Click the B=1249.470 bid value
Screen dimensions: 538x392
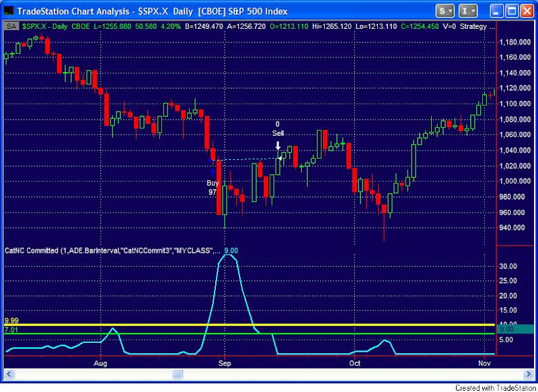204,26
